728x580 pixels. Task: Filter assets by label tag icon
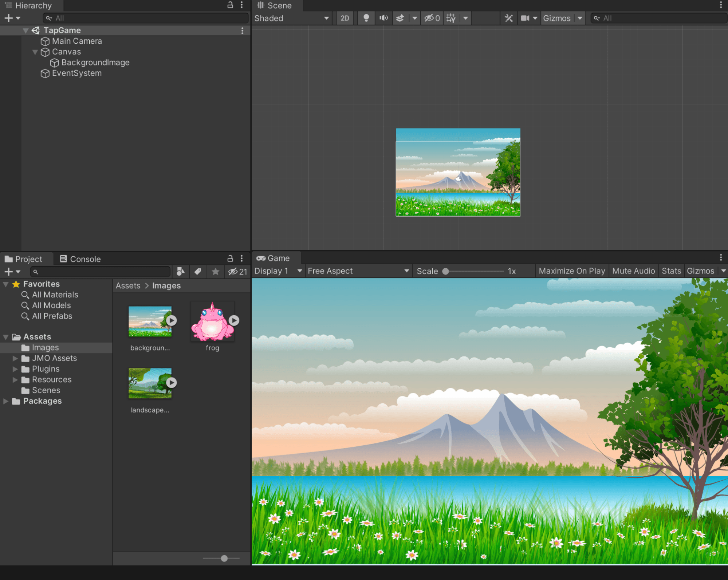pyautogui.click(x=198, y=272)
